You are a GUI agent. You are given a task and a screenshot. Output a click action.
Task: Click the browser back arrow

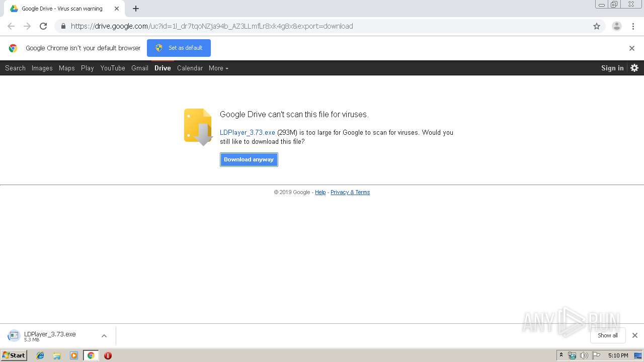click(11, 26)
